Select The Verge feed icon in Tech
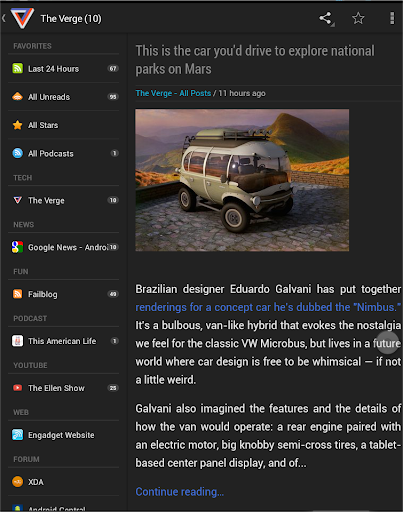 (x=17, y=200)
